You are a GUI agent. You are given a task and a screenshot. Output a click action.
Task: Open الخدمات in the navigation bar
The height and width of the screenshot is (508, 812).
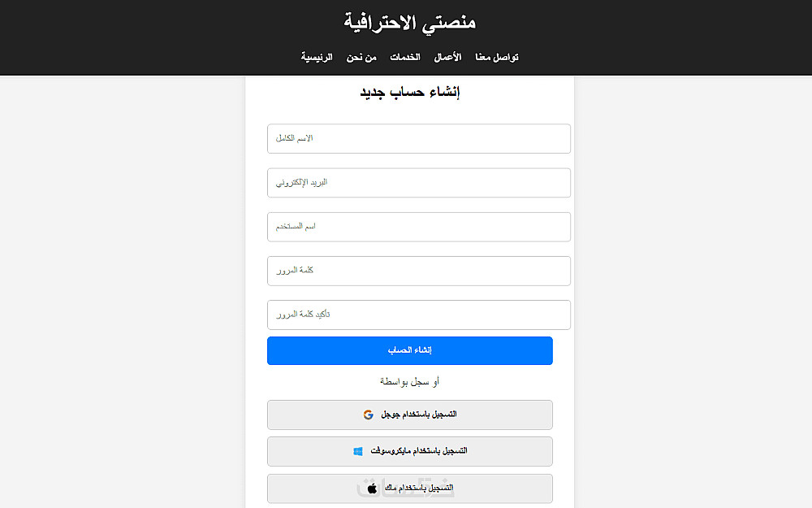[x=404, y=58]
